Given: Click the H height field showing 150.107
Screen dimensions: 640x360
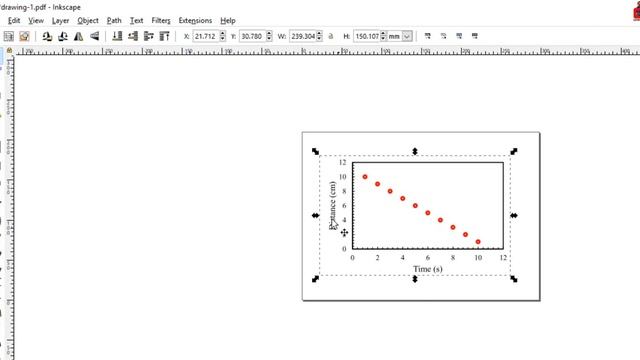Looking at the screenshot, I should pos(367,36).
